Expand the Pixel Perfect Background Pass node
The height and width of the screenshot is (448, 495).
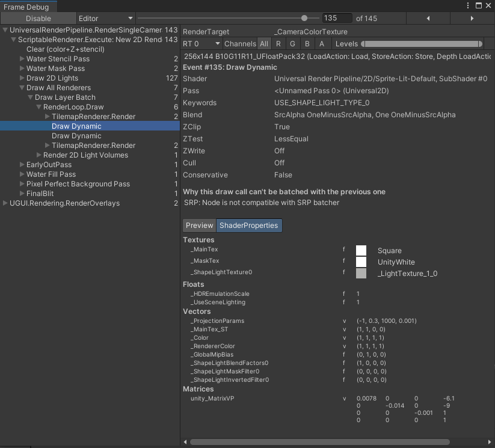coord(22,184)
